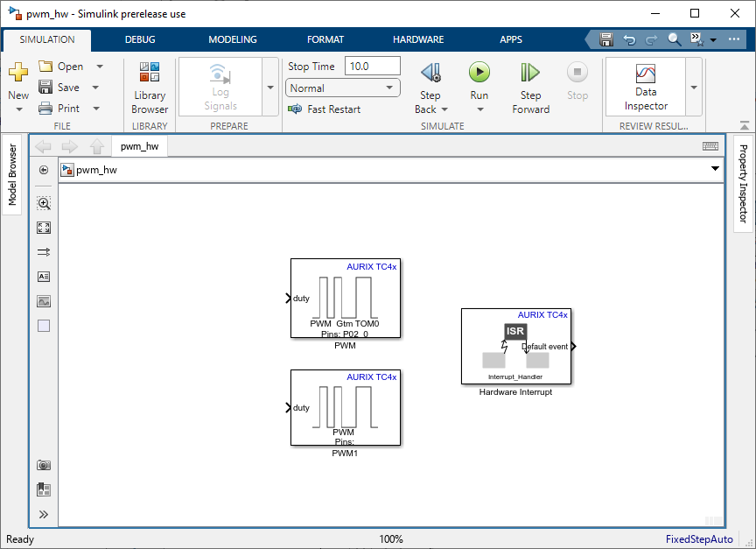
Task: Add an annotation with the text tool
Action: coord(44,277)
